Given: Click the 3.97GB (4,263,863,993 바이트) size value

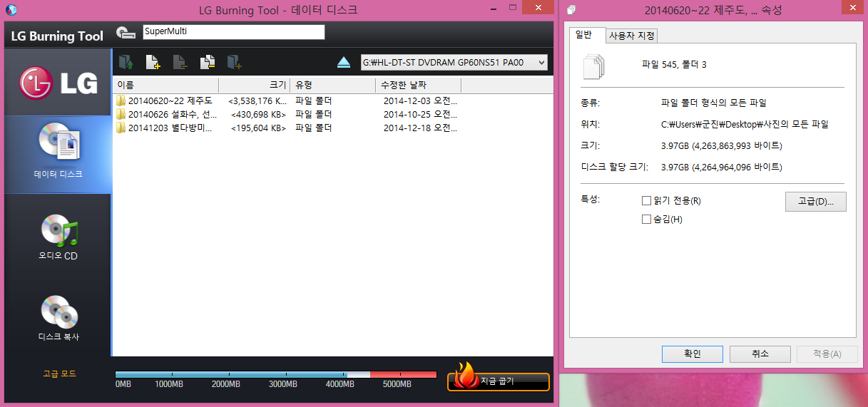Looking at the screenshot, I should click(722, 145).
